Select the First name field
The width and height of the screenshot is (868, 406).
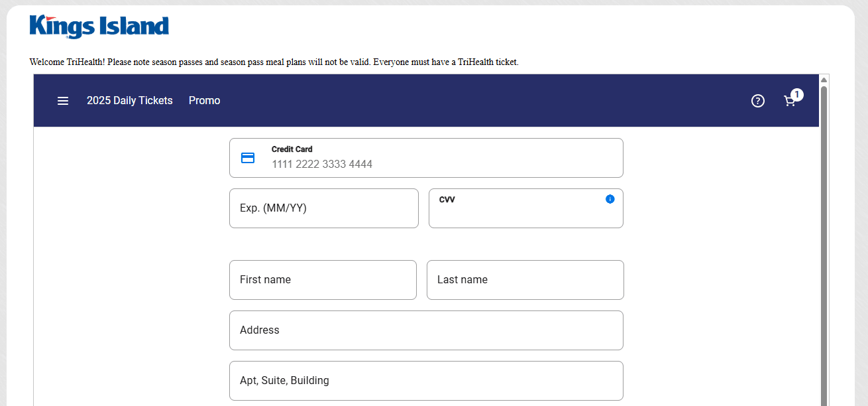323,280
